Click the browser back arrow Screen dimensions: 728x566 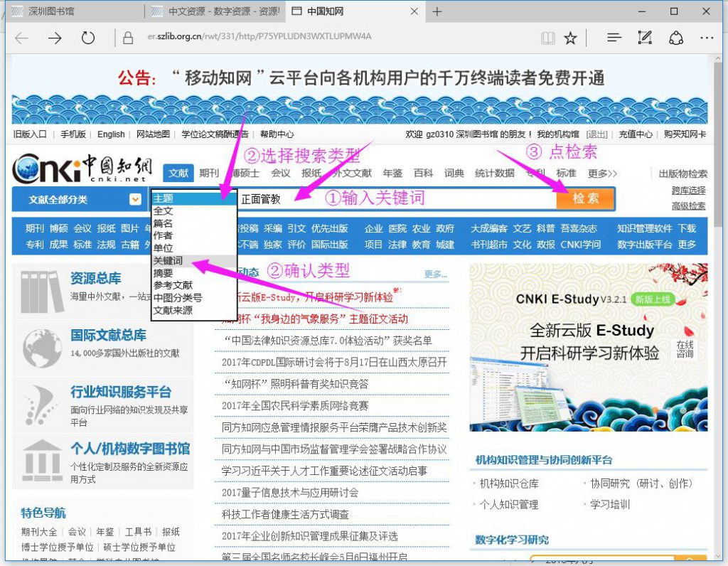21,38
